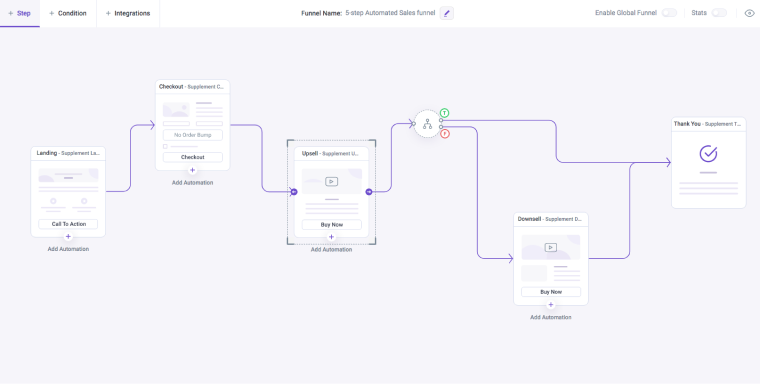Image resolution: width=760 pixels, height=384 pixels.
Task: Click Buy Now in the Upsell step
Action: [332, 224]
